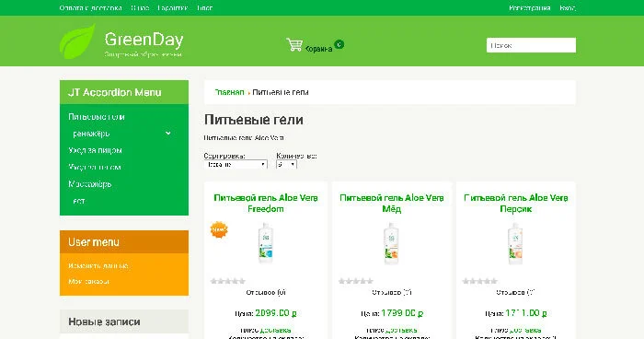Click into the Поиск search field
644x339 pixels.
tap(531, 45)
